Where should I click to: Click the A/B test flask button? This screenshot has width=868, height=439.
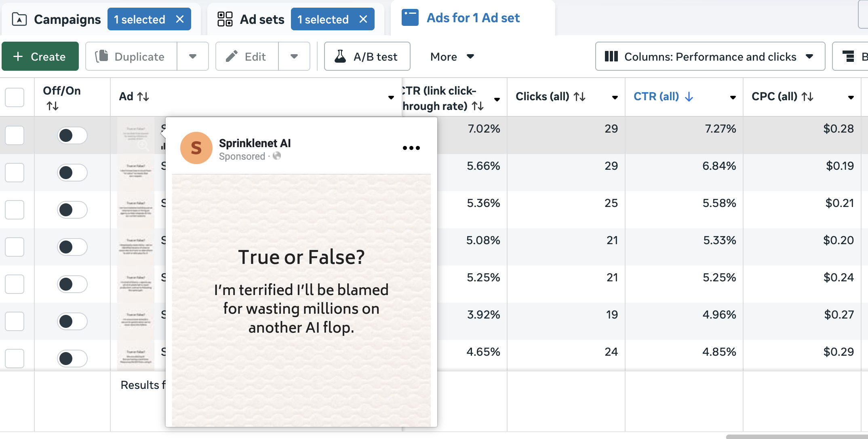[367, 57]
